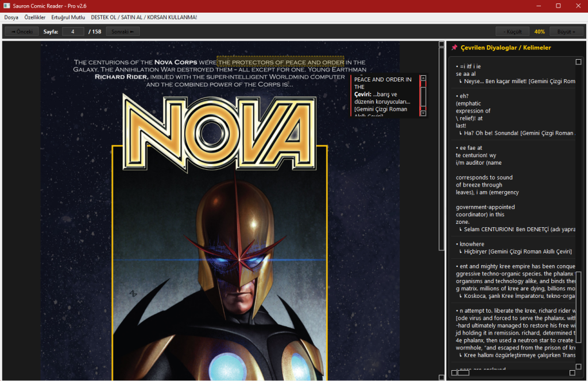Viewport: 588px width, 381px height.
Task: Click comic viewer scrollbar up arrow
Action: click(x=442, y=44)
